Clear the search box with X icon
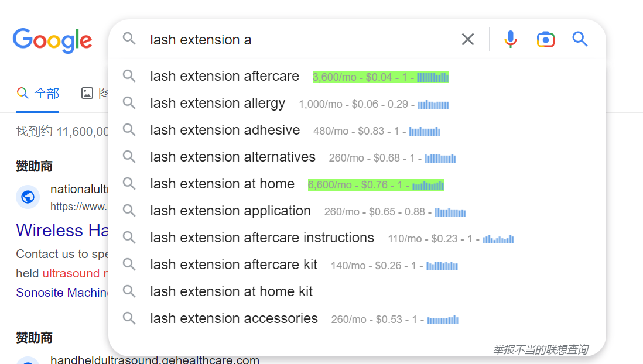The image size is (643, 364). pos(468,39)
